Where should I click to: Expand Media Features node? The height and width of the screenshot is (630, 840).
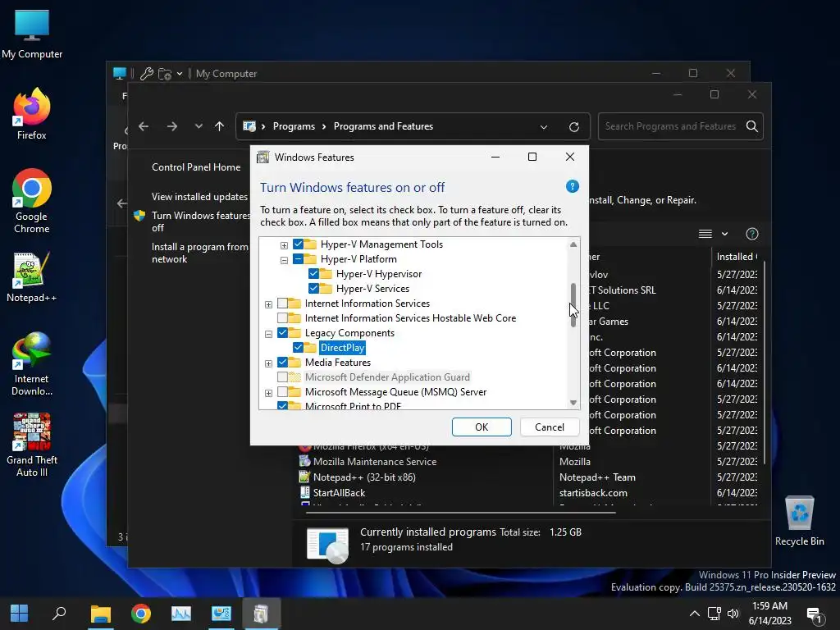tap(269, 363)
